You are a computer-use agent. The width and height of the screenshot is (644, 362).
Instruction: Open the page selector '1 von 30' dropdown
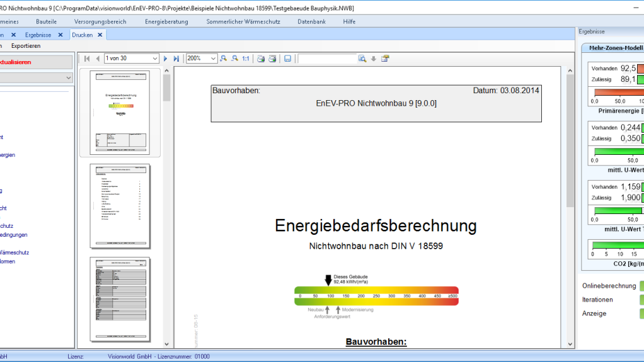click(x=155, y=59)
